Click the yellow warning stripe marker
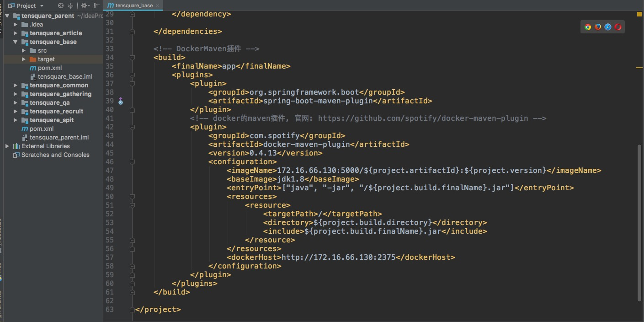 pyautogui.click(x=639, y=68)
